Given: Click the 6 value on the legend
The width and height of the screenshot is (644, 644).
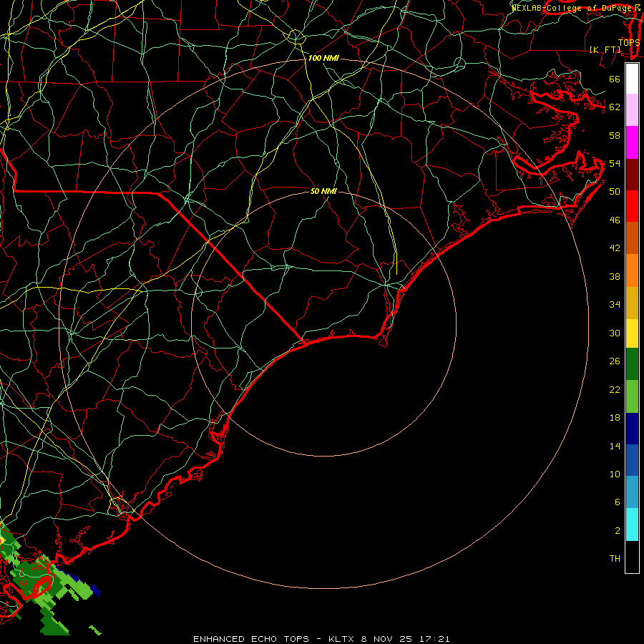Looking at the screenshot, I should click(617, 502).
